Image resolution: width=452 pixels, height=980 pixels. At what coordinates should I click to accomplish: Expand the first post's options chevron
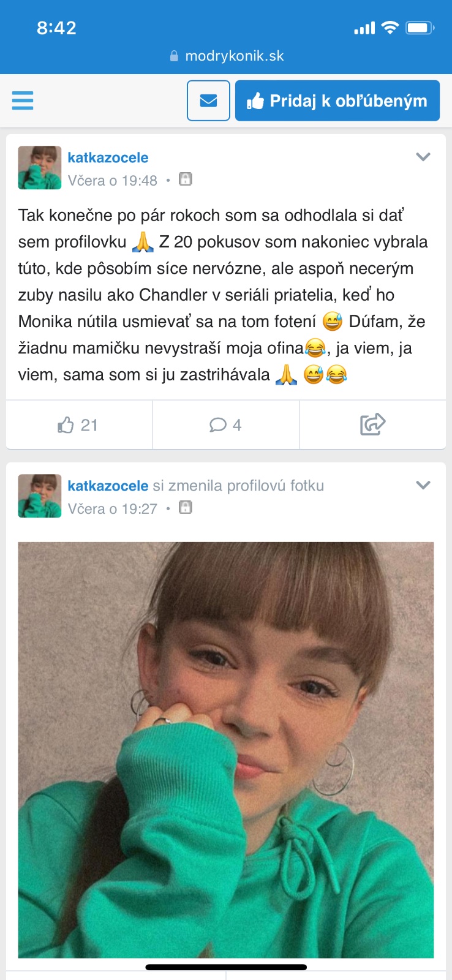(423, 157)
